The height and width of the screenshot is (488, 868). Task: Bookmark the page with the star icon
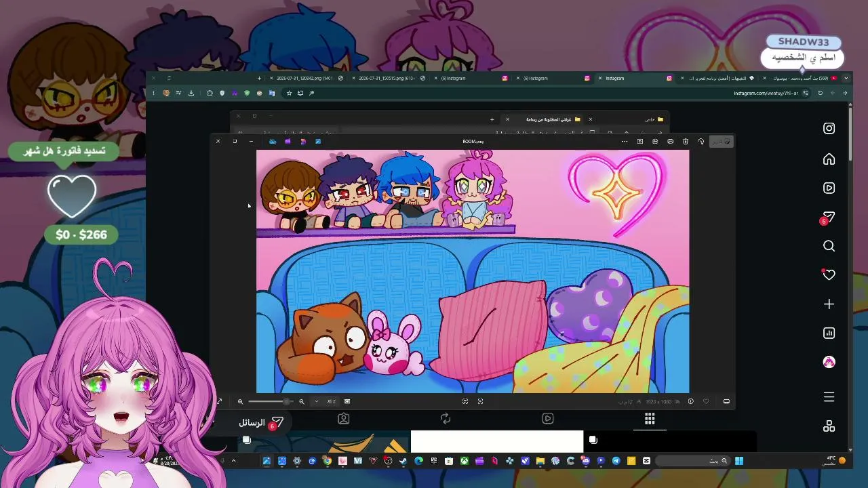coord(289,93)
